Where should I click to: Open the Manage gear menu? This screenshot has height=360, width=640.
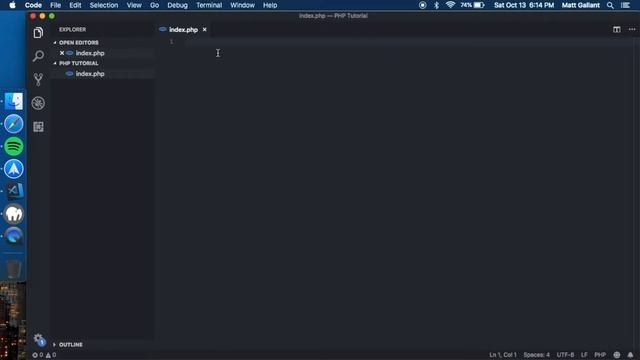39,339
